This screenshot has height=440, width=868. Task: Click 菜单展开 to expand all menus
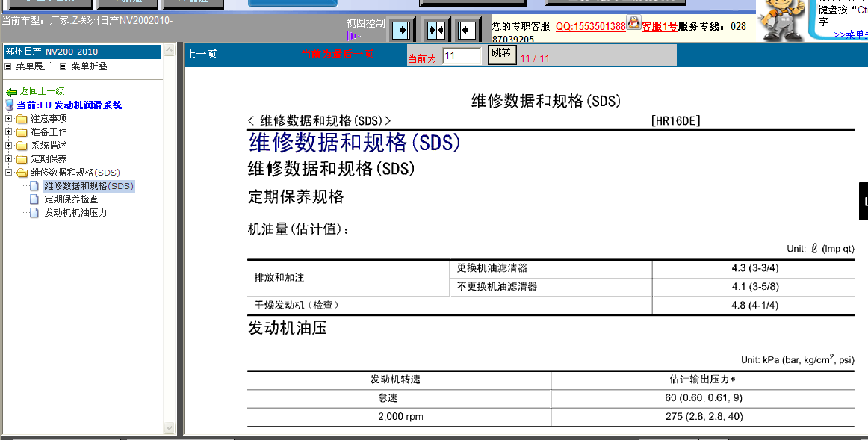point(34,66)
